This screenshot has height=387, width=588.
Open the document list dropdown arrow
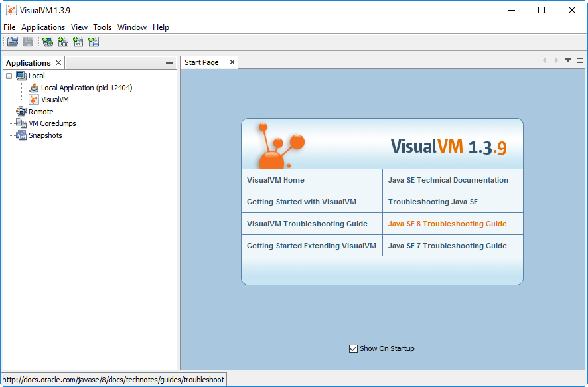568,60
